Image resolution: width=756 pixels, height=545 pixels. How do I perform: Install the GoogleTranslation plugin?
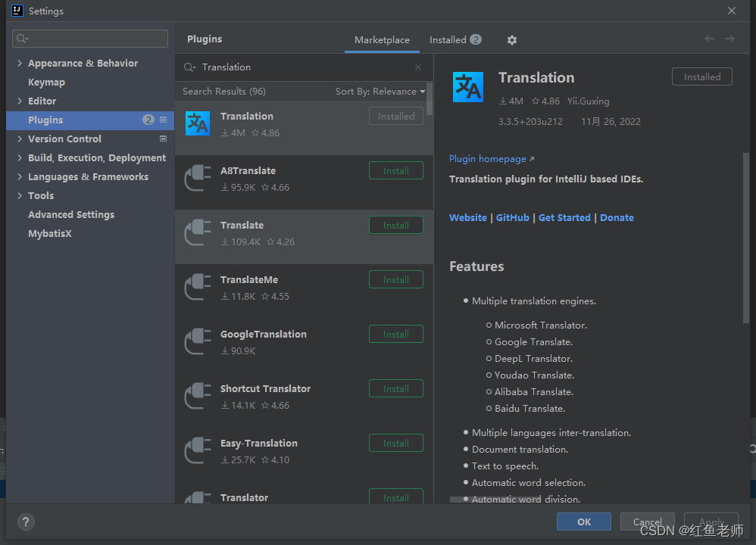pos(396,334)
